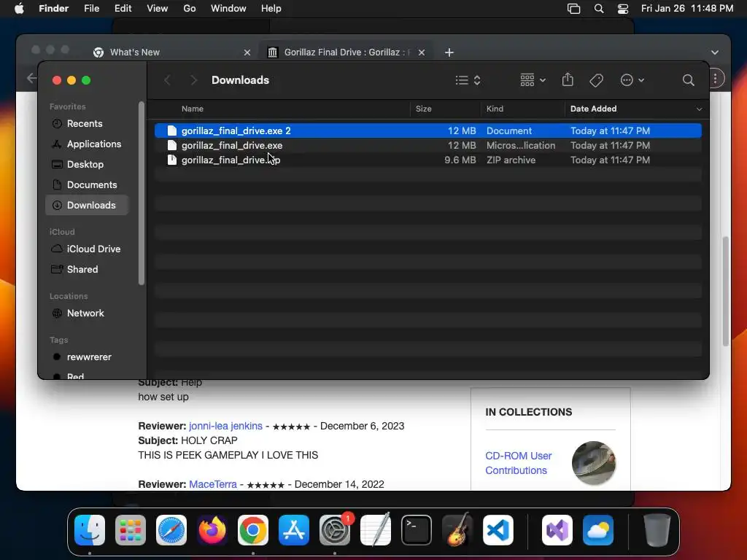Open the Edit menu
Viewport: 747px width, 560px height.
pos(123,9)
